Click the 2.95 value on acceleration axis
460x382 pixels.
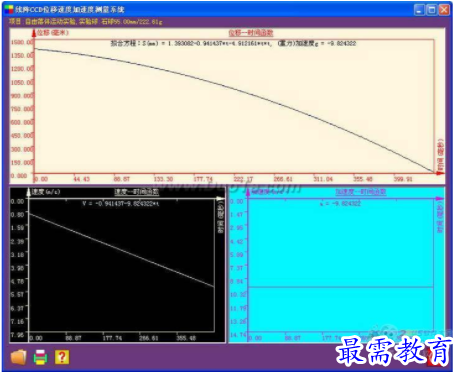click(237, 228)
